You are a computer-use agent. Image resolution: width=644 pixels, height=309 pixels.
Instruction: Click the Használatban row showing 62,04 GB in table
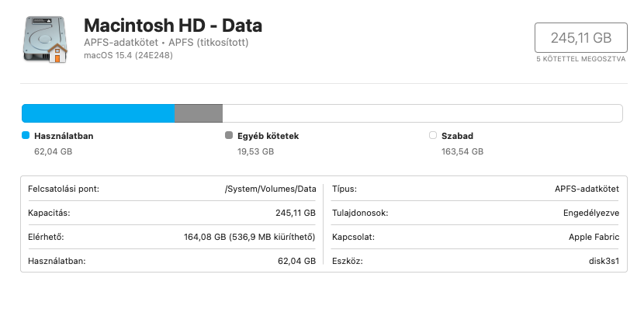171,261
